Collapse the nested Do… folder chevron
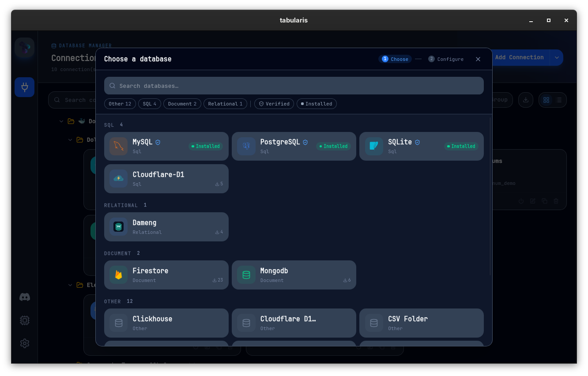 (x=70, y=140)
